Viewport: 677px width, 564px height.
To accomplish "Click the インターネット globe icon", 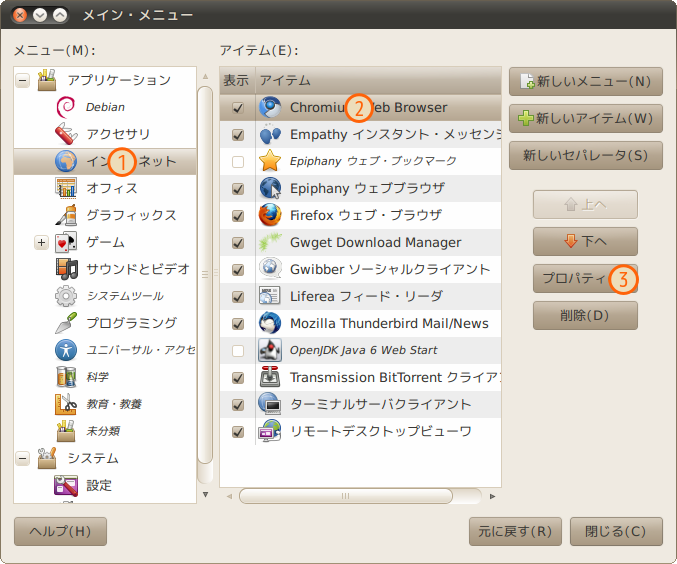I will (66, 161).
